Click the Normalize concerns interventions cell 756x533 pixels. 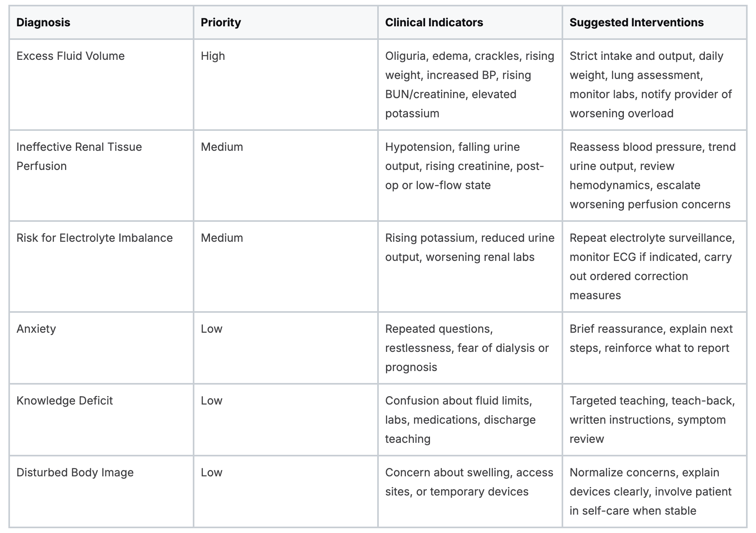coord(655,492)
